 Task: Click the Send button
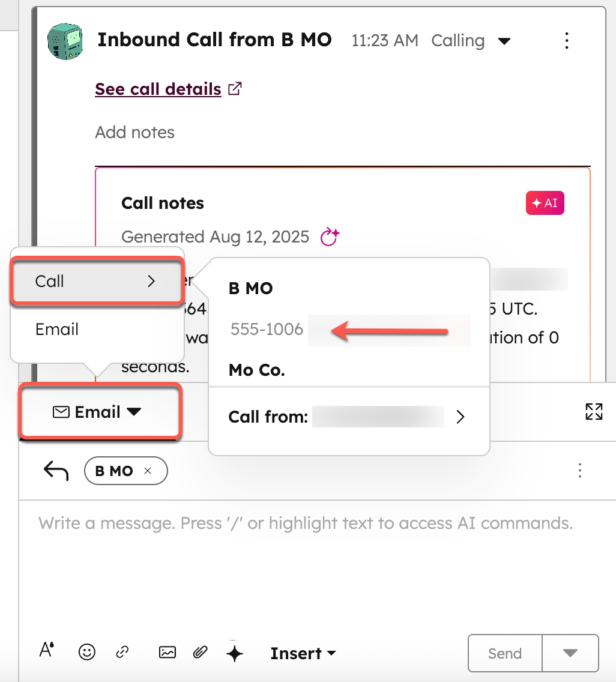click(x=504, y=653)
